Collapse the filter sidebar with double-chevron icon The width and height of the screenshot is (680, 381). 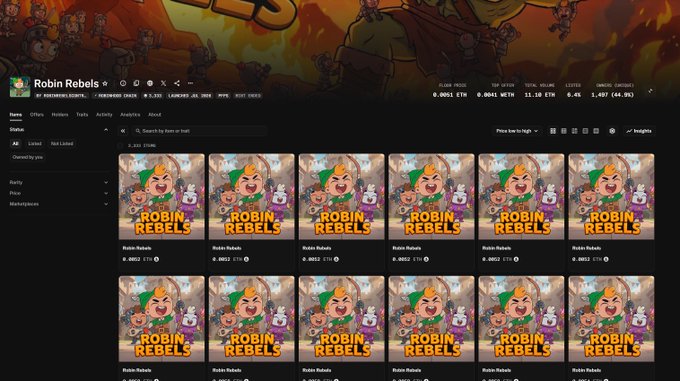pyautogui.click(x=123, y=131)
